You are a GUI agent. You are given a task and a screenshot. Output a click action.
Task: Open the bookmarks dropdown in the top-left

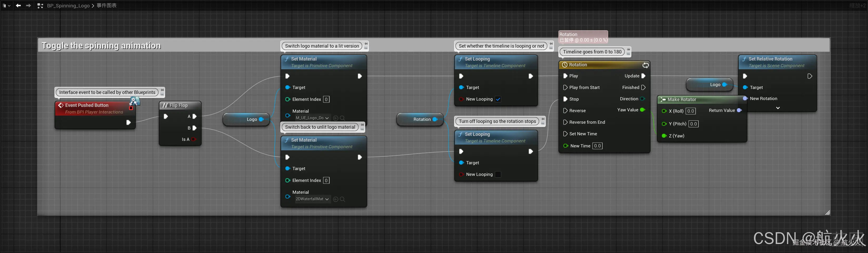coord(6,5)
